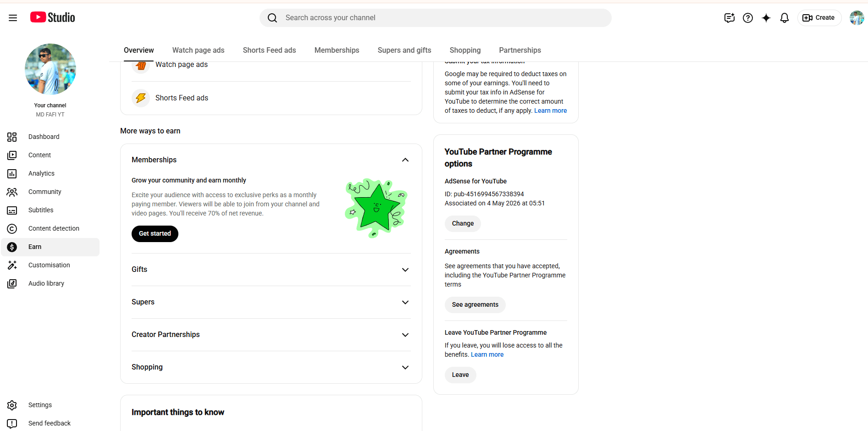This screenshot has width=868, height=431.
Task: Click the 'More ways to earn' heading
Action: [150, 131]
